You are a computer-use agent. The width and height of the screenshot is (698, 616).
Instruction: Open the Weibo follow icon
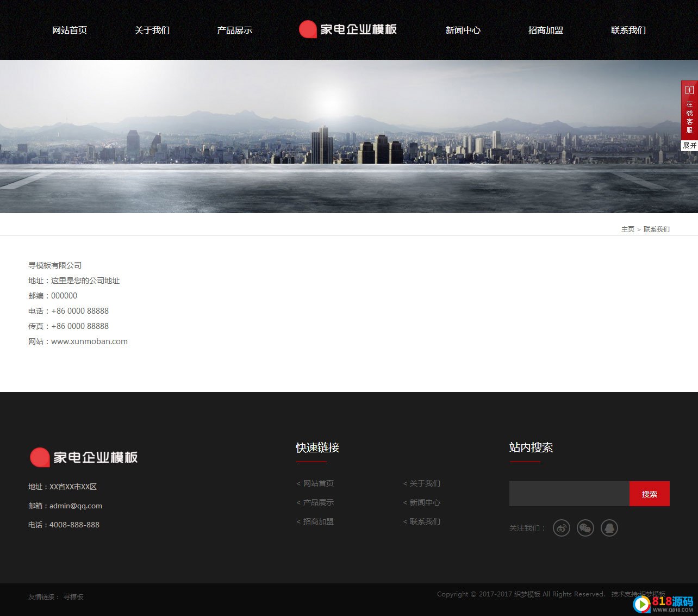pos(561,528)
